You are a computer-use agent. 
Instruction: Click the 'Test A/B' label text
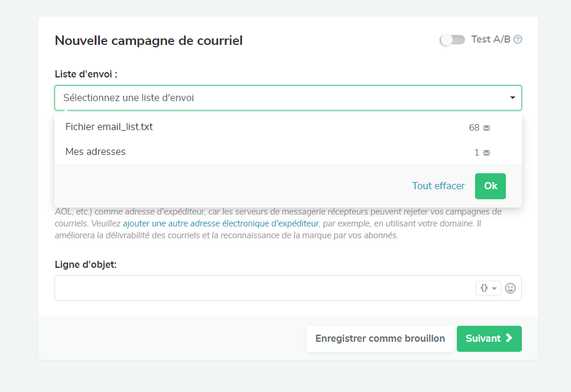491,40
